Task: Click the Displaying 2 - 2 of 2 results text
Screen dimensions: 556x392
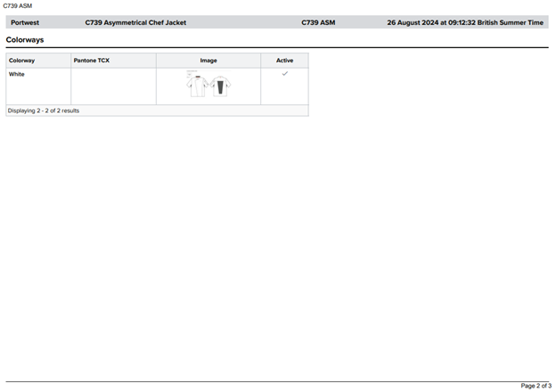Action: 44,110
